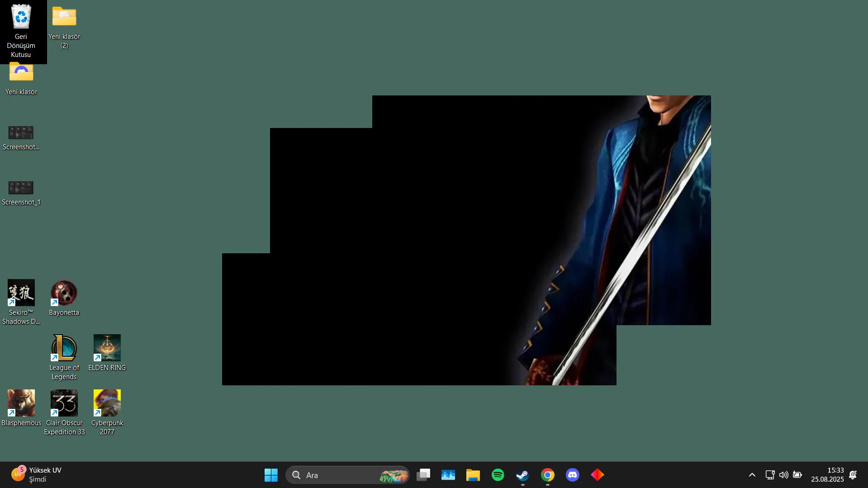
Task: Open the volume control speaker icon
Action: coord(784,475)
